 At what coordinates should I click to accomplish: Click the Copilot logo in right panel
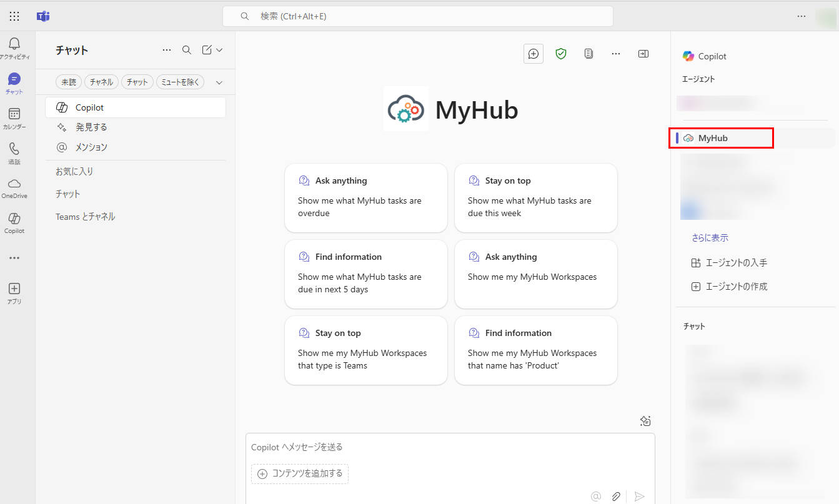[688, 56]
